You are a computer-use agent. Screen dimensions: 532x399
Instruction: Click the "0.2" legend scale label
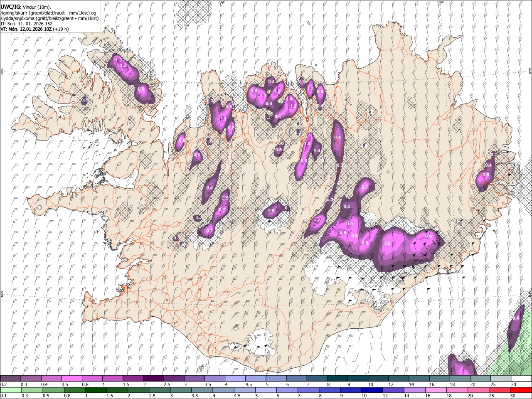coord(4,384)
